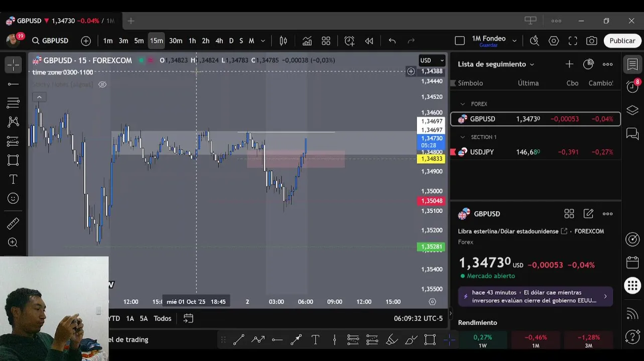
Task: Switch to 1h timeframe
Action: [192, 41]
